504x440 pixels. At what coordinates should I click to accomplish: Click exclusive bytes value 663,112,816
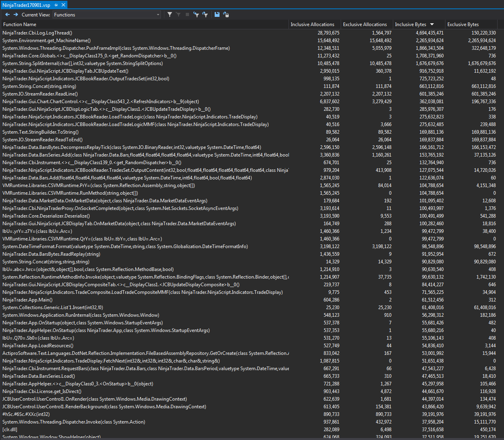coord(484,86)
